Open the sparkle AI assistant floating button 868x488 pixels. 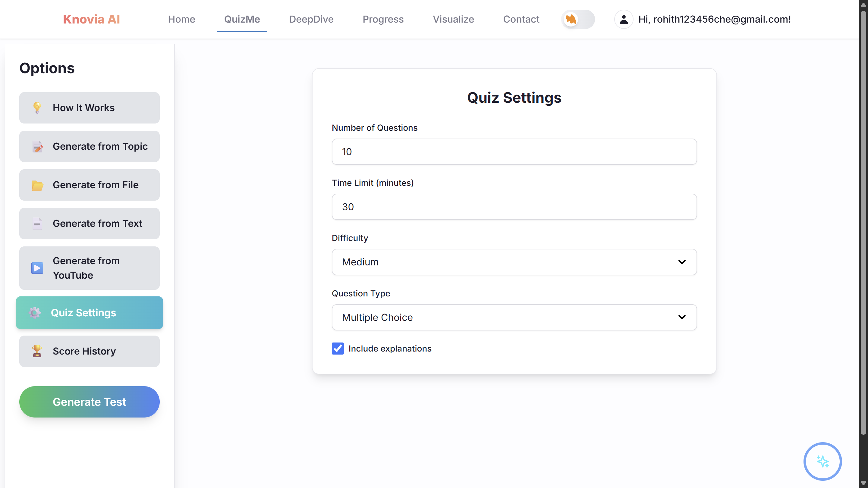click(x=822, y=461)
